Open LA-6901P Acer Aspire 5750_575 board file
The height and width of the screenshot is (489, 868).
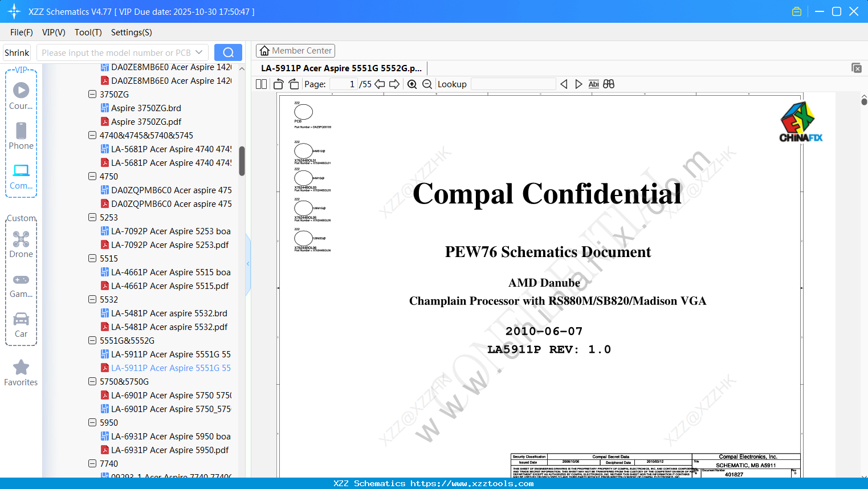[166, 409]
